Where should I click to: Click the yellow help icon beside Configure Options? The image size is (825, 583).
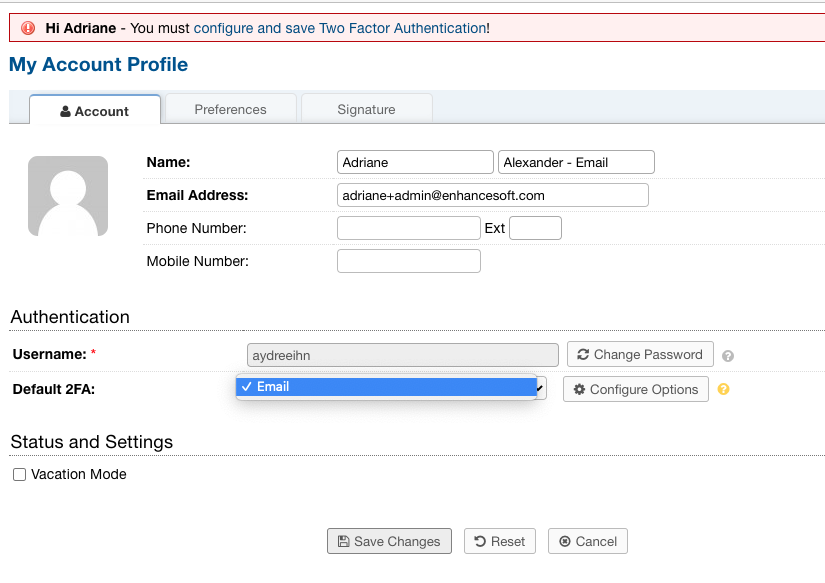(x=723, y=389)
